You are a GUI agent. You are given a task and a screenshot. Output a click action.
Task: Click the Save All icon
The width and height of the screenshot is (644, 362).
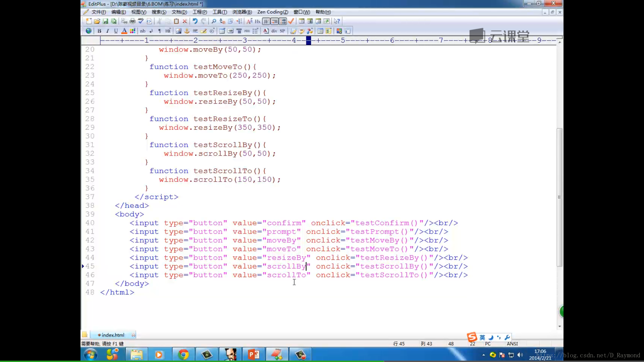(114, 21)
